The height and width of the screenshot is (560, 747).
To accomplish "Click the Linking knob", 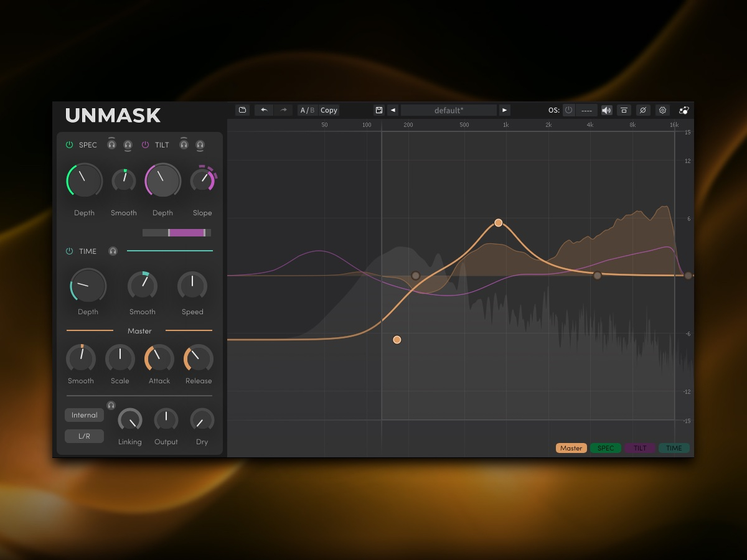I will (130, 421).
